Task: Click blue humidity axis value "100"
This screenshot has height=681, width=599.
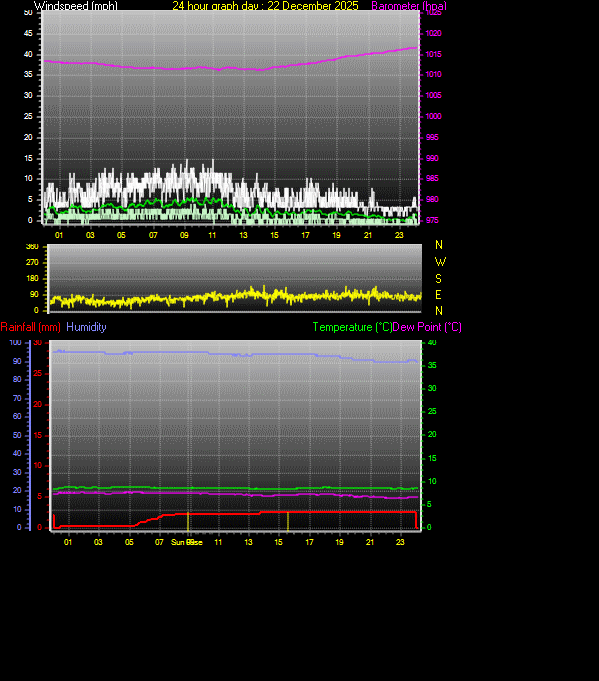Action: (x=15, y=343)
